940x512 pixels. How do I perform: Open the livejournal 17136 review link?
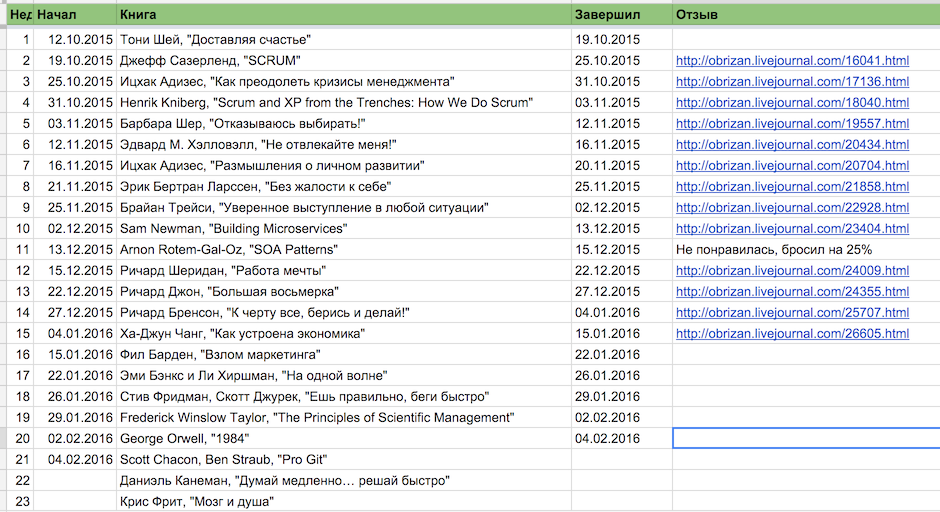pyautogui.click(x=792, y=82)
